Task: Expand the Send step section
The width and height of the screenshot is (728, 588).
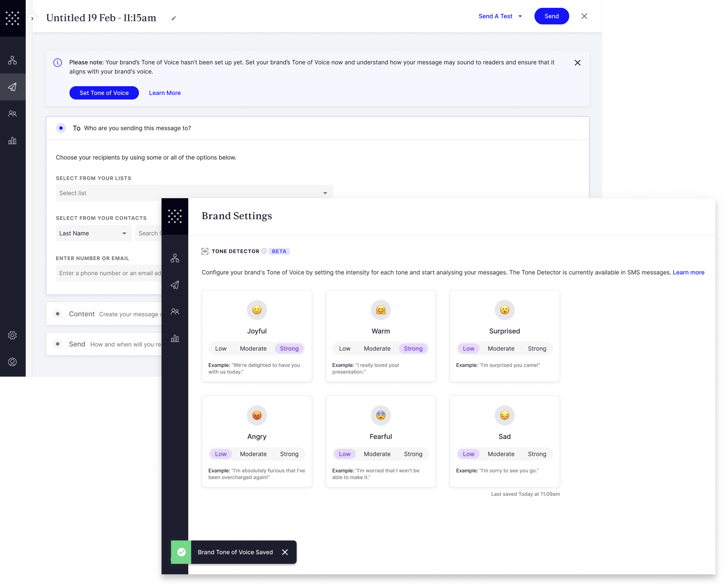Action: (x=77, y=344)
